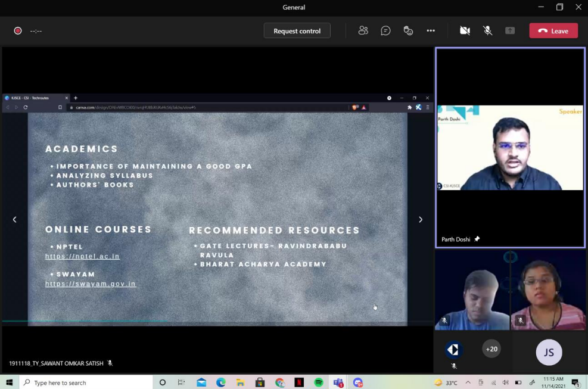Go to the next shared slide
The width and height of the screenshot is (588, 389).
tap(420, 220)
